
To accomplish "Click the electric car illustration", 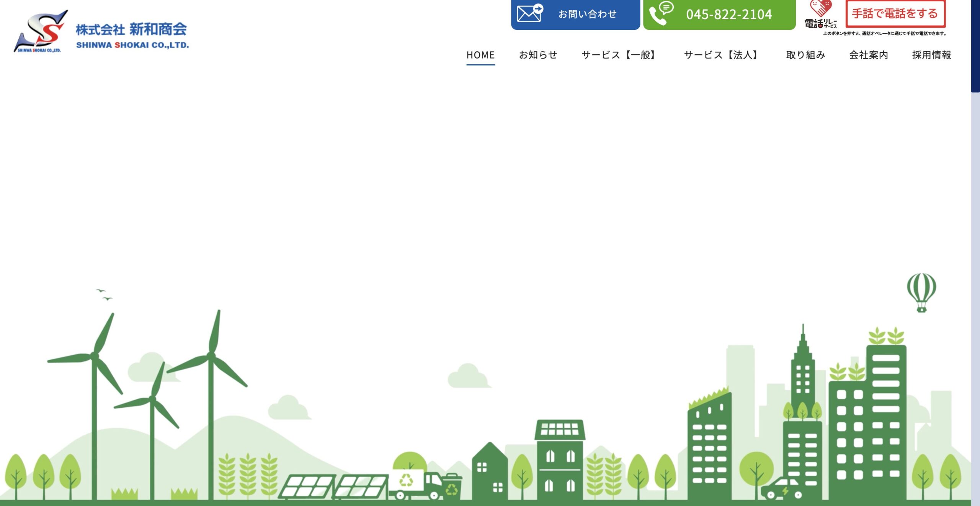I will point(782,489).
